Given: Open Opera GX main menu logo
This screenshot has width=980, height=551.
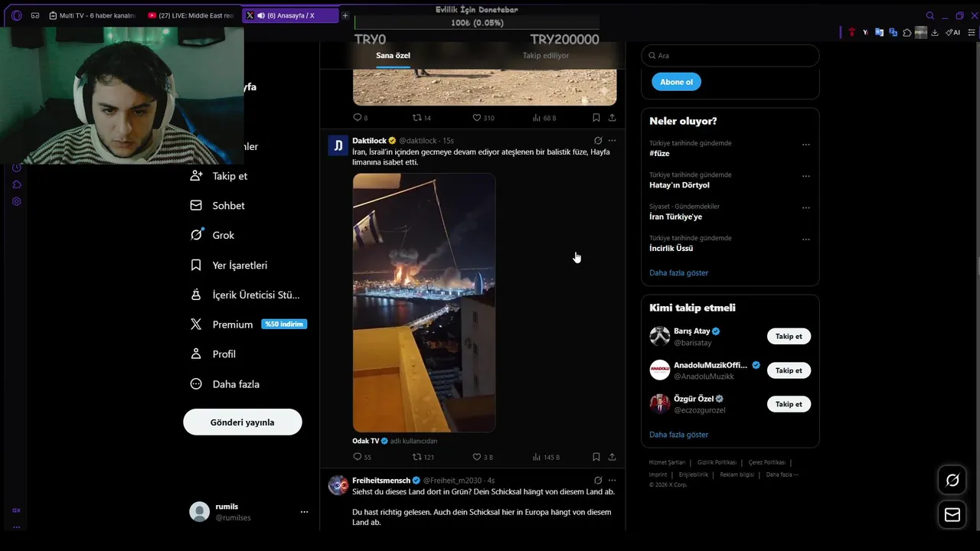Looking at the screenshot, I should point(17,15).
